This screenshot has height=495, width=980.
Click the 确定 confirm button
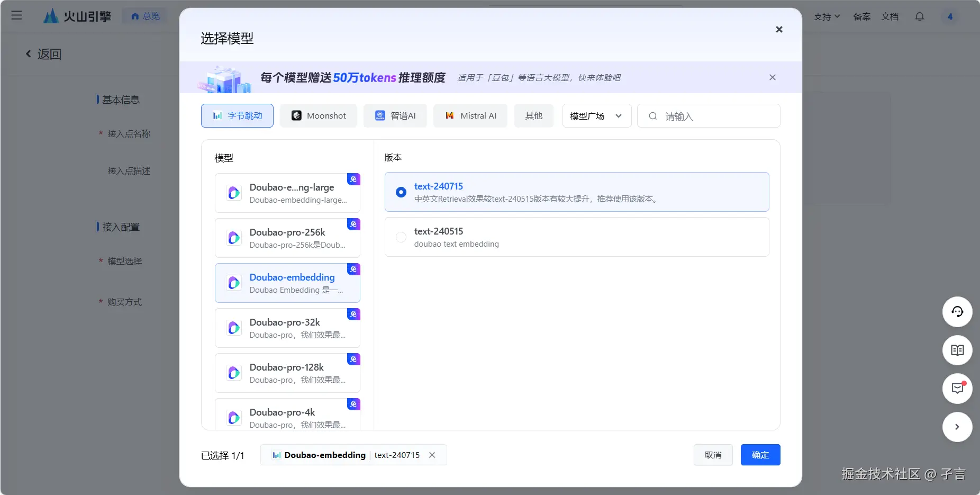(760, 455)
